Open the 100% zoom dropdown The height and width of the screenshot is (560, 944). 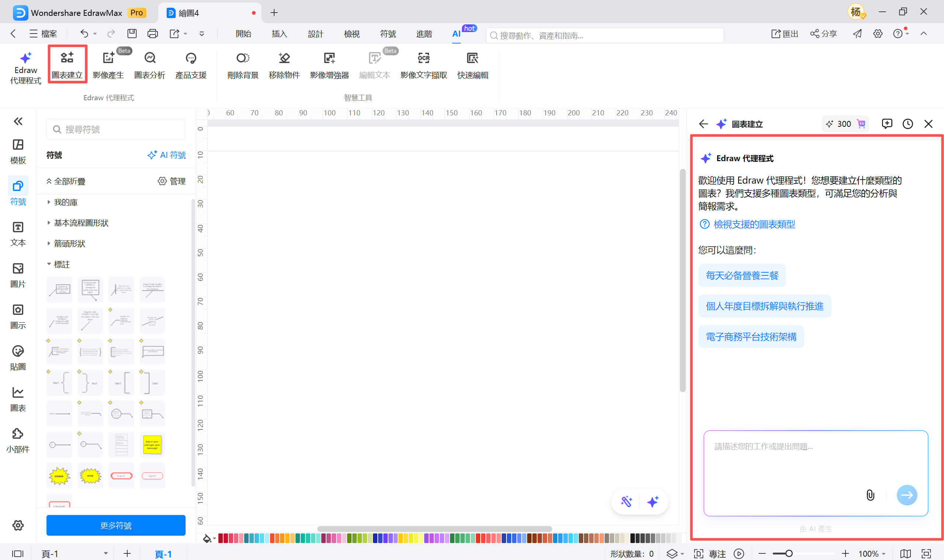(x=872, y=554)
